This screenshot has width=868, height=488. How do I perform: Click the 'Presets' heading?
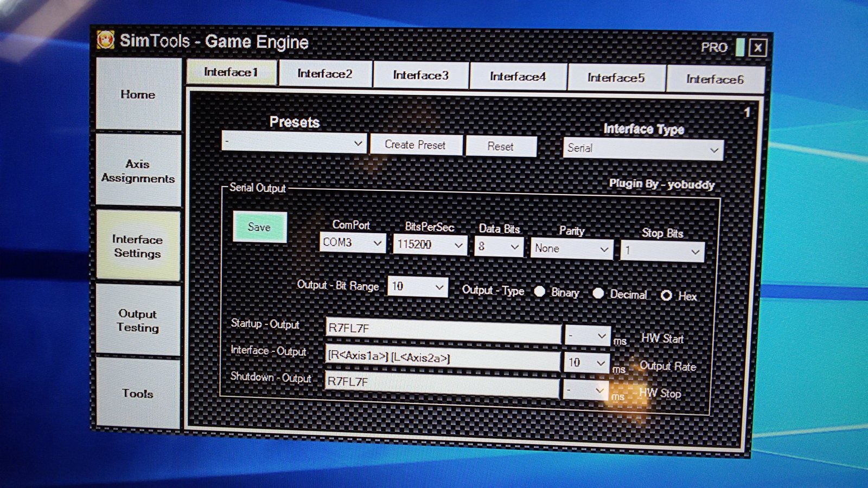pos(295,122)
